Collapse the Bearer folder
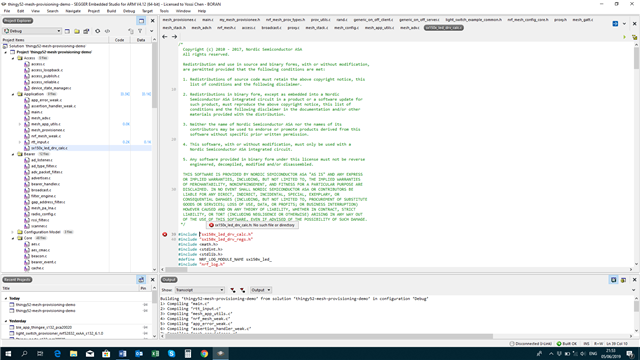Viewport: 640px width, 360px height. (x=13, y=154)
